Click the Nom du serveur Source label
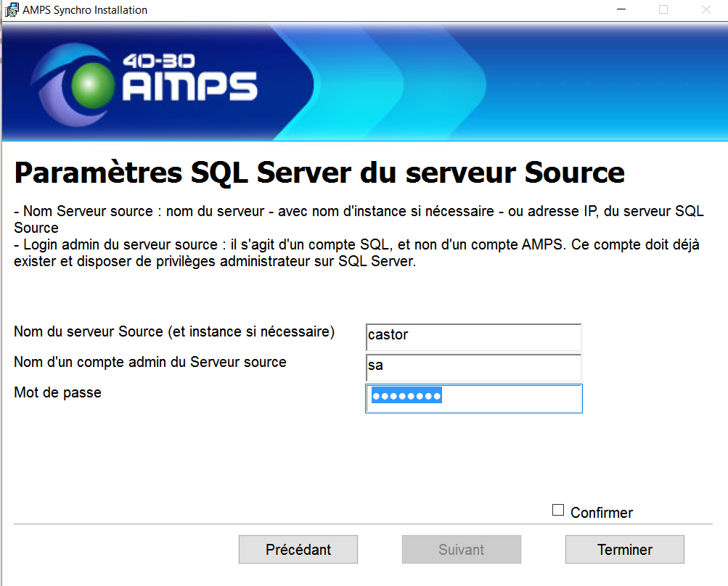This screenshot has width=728, height=586. (x=174, y=332)
